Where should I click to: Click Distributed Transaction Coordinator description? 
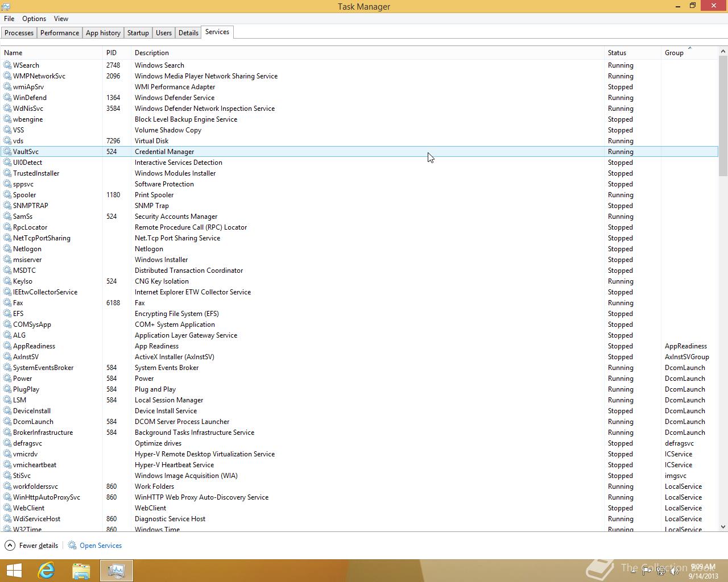(x=189, y=271)
